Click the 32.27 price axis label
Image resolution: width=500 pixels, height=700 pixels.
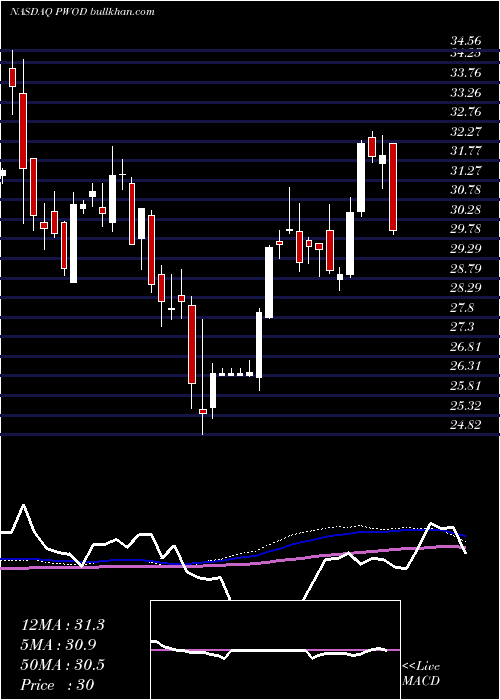(x=466, y=132)
